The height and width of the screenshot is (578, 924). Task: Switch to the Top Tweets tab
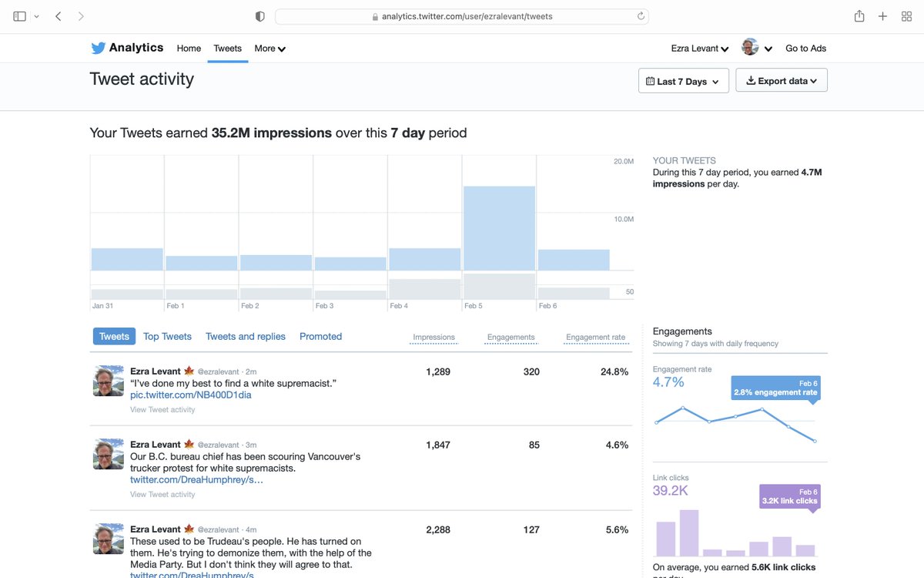tap(167, 336)
